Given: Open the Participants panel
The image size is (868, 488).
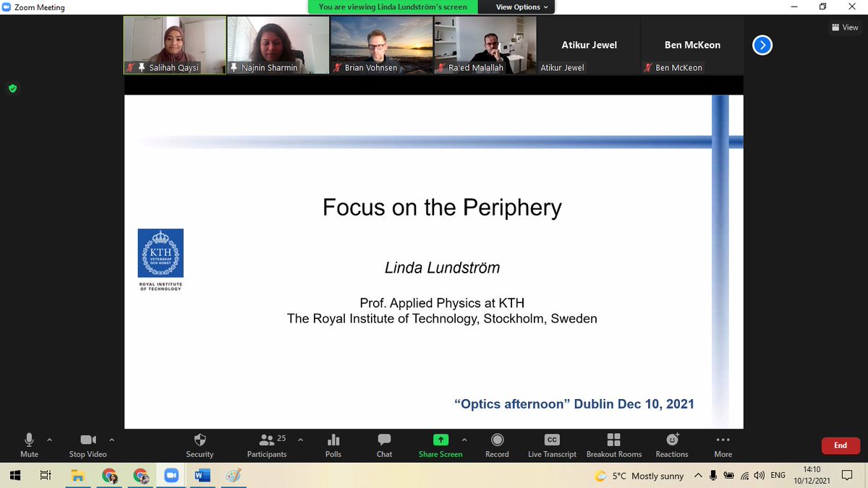Looking at the screenshot, I should [267, 445].
